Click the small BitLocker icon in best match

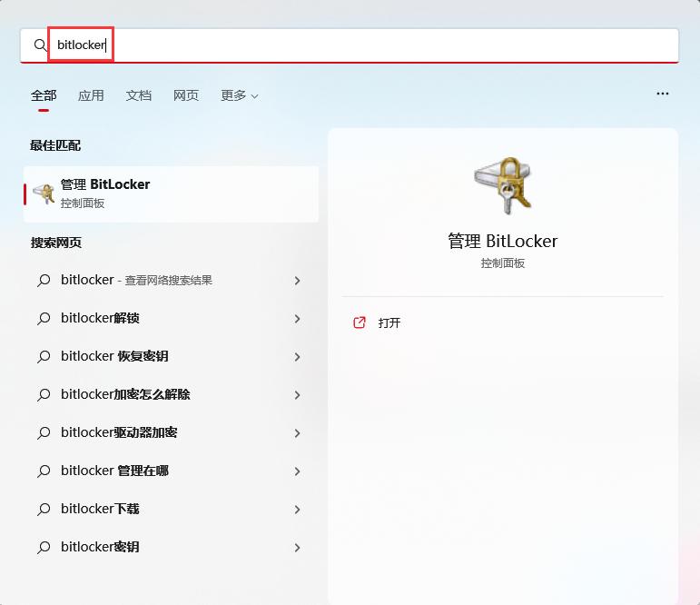click(44, 193)
